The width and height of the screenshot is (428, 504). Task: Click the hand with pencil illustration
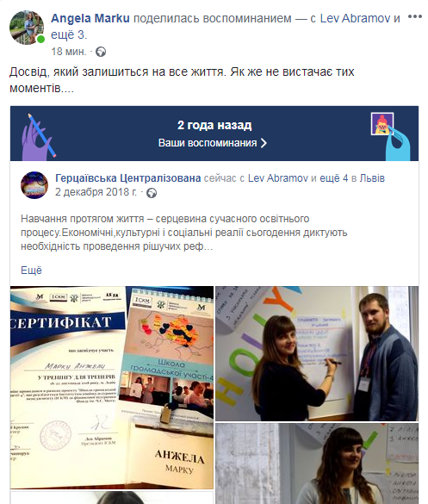click(x=38, y=137)
